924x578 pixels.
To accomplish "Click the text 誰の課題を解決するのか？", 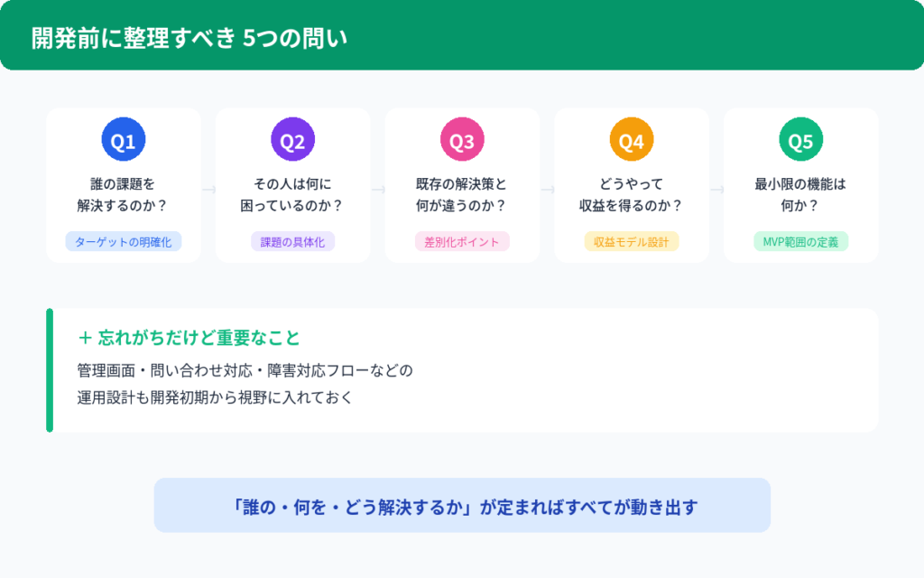I will point(123,194).
